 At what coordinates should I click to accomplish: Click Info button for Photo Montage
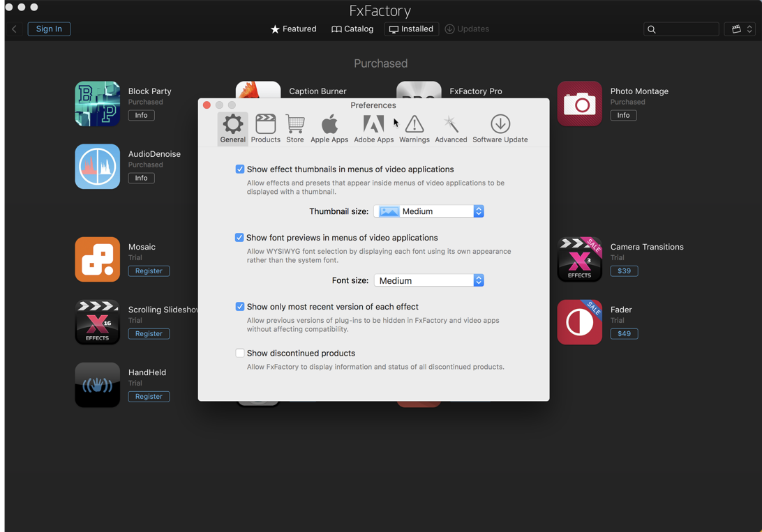pyautogui.click(x=624, y=115)
